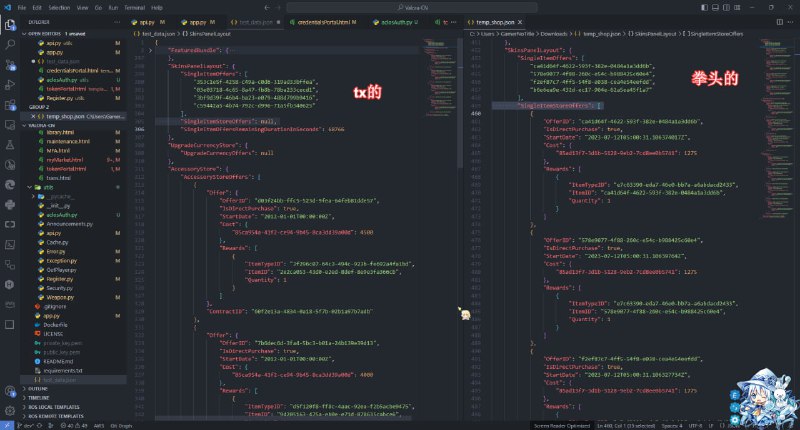
Task: Open the Selection menu
Action: coord(59,8)
